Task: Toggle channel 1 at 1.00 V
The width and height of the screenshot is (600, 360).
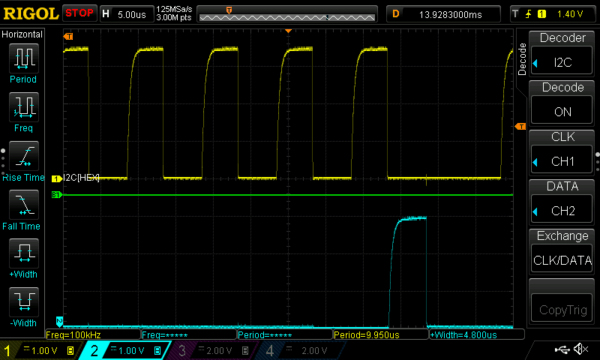Action: (40, 350)
